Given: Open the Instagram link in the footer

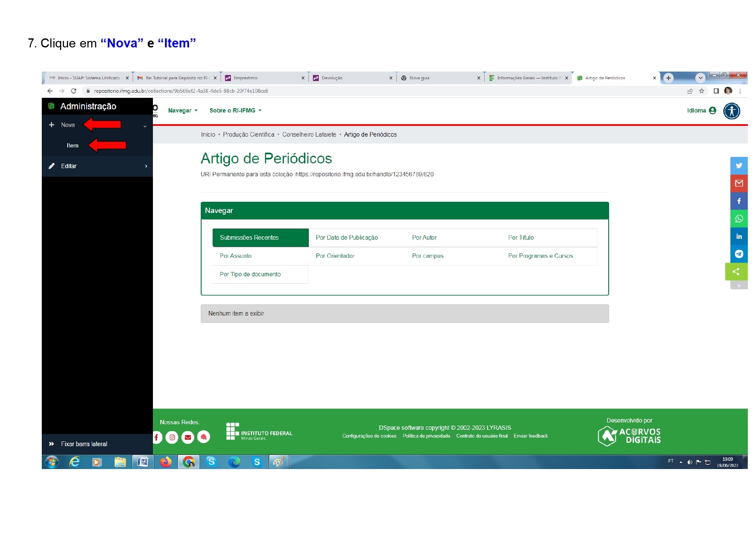Looking at the screenshot, I should point(172,437).
